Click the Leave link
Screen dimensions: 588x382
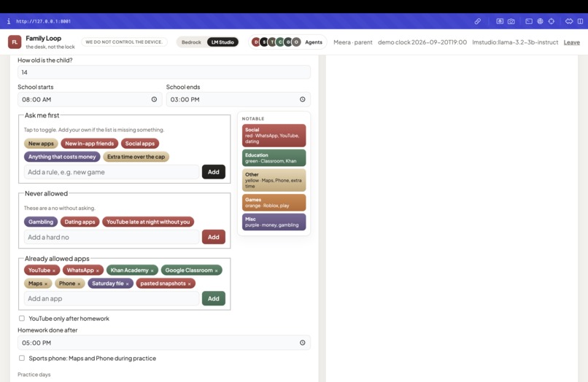571,42
